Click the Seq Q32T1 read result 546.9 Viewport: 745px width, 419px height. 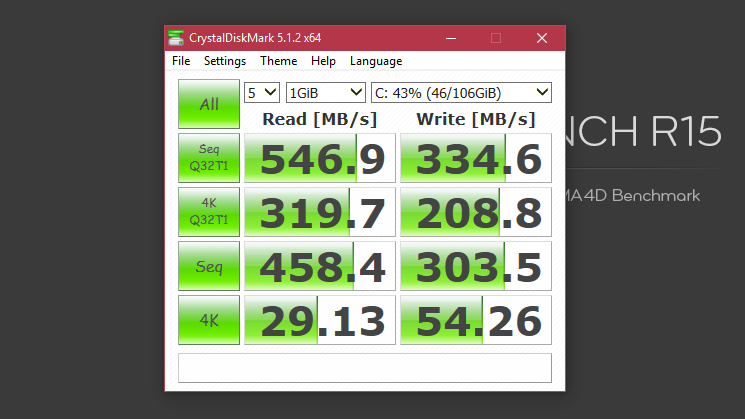tap(320, 158)
